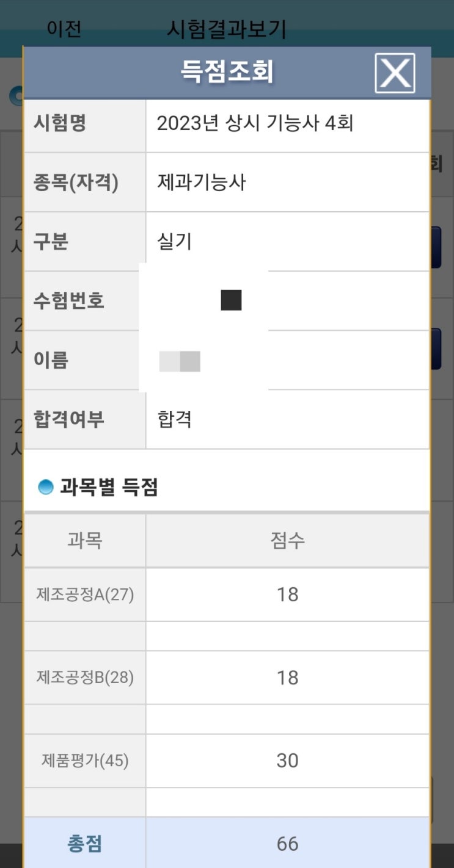
Task: Click the black redacted square in 수험번호
Action: pos(231,300)
